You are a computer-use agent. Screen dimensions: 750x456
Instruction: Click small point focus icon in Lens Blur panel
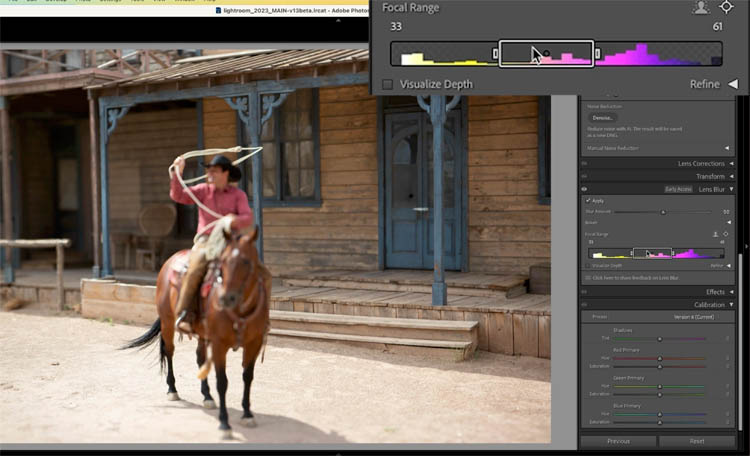[726, 234]
